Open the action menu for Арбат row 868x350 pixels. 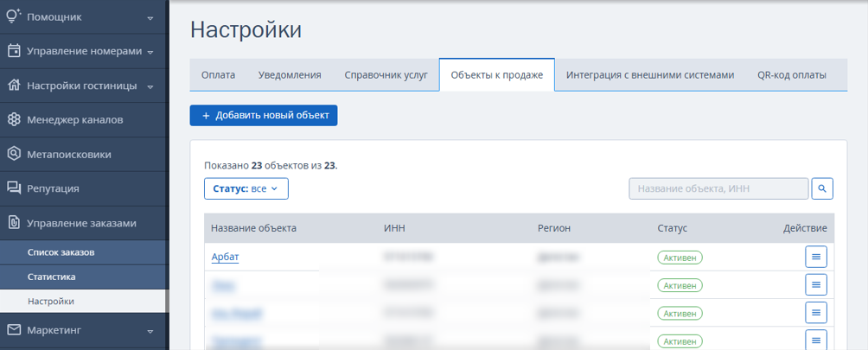click(816, 257)
